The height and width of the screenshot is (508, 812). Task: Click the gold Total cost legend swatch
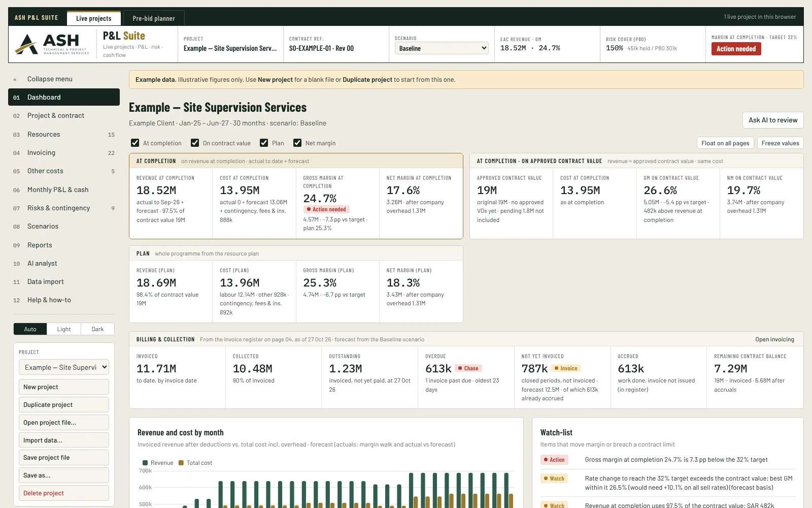(181, 463)
